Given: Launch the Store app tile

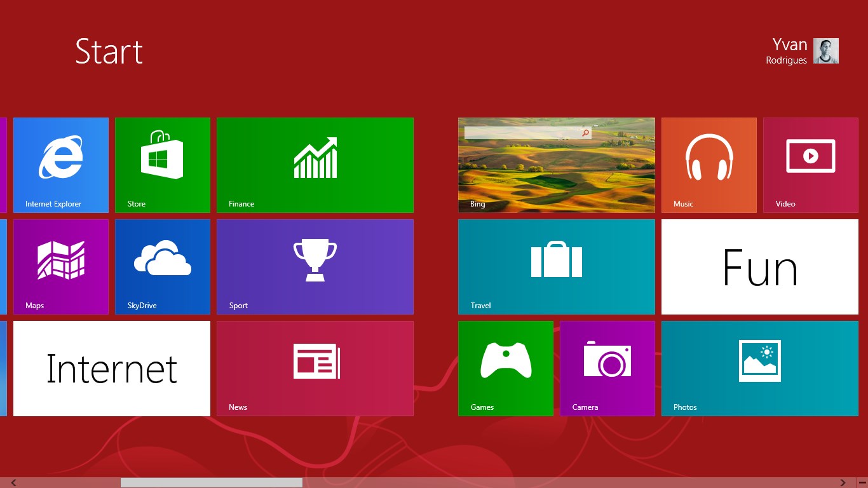Looking at the screenshot, I should pos(163,165).
